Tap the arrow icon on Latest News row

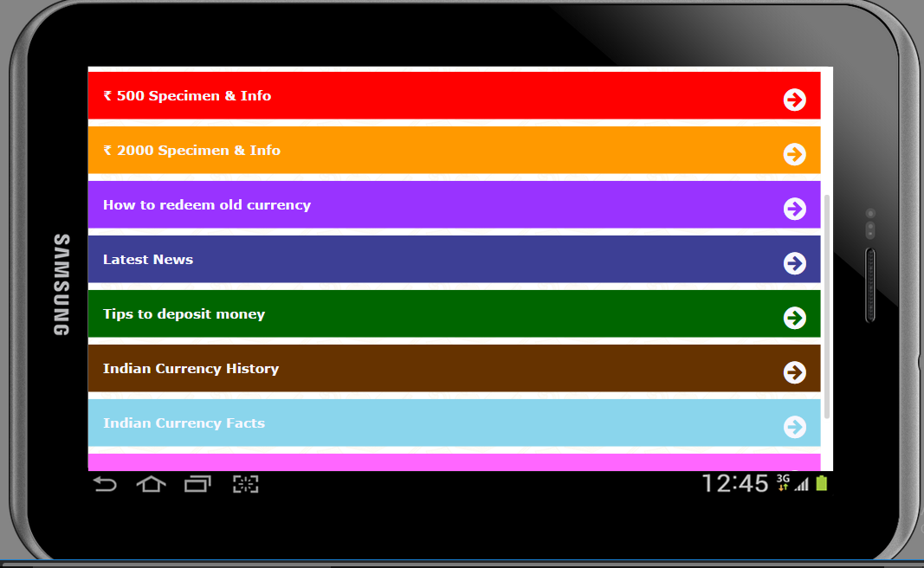pyautogui.click(x=794, y=263)
